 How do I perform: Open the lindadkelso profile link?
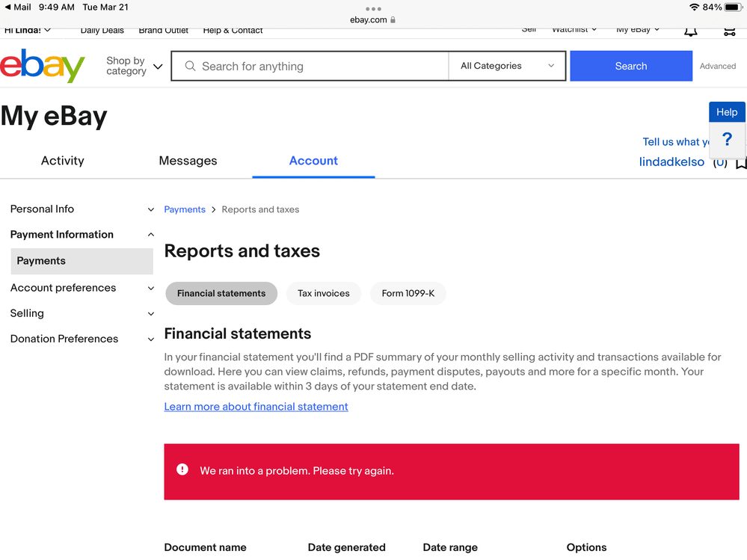pyautogui.click(x=671, y=162)
